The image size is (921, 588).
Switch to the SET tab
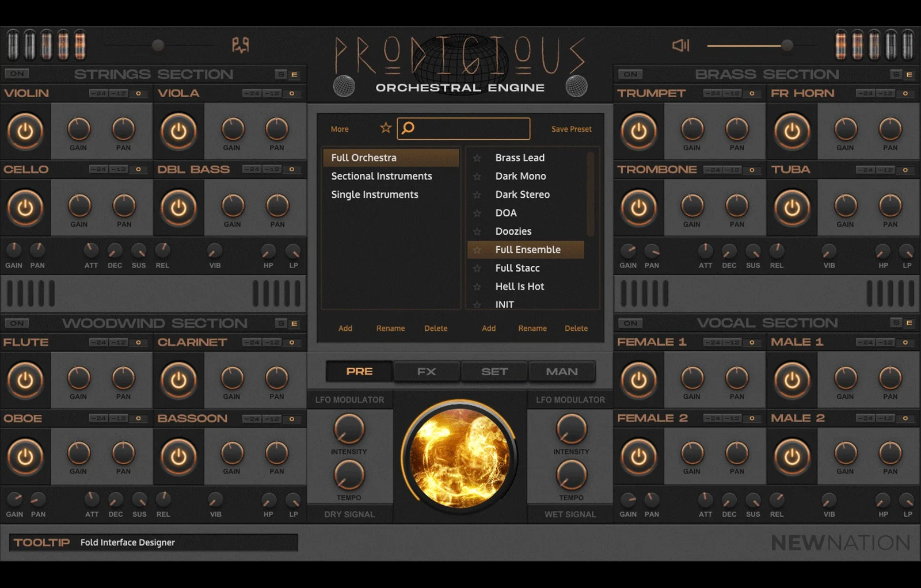494,371
